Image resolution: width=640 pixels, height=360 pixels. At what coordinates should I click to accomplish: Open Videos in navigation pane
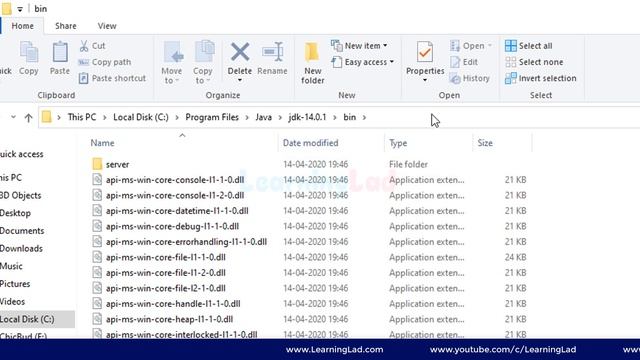(13, 301)
